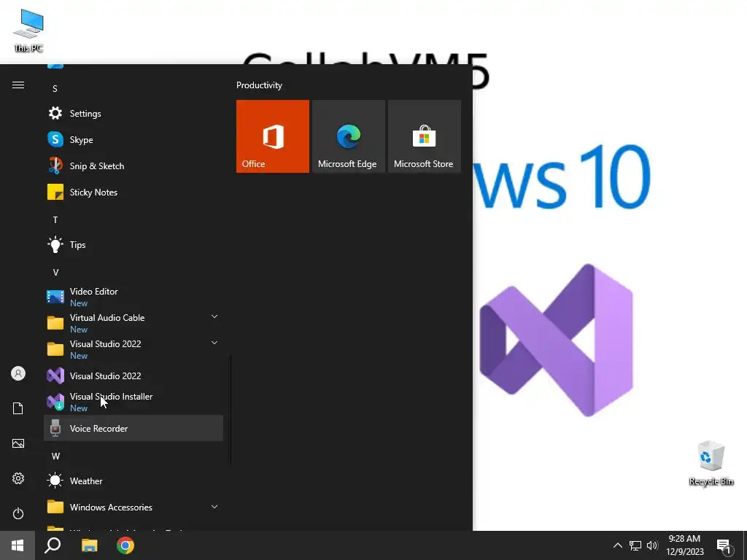
Task: Open Voice Recorder app
Action: point(133,428)
